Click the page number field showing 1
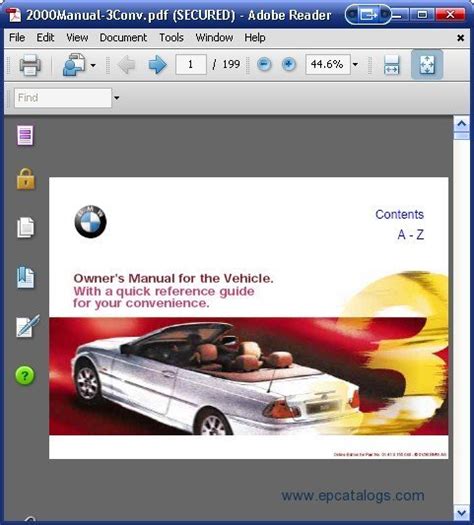The image size is (474, 525). click(x=191, y=64)
